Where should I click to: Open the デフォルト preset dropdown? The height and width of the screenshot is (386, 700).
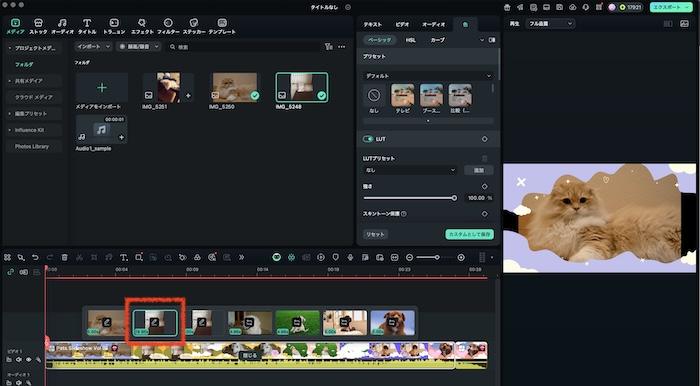(428, 76)
